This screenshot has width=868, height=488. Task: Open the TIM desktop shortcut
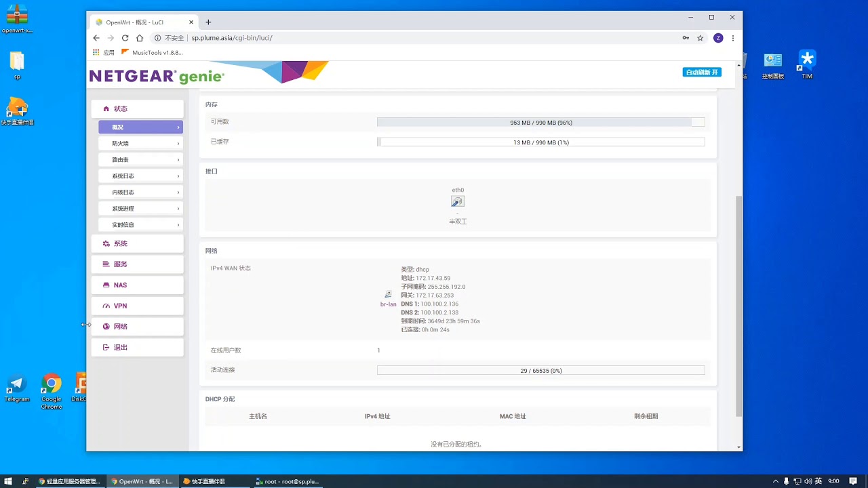click(807, 65)
